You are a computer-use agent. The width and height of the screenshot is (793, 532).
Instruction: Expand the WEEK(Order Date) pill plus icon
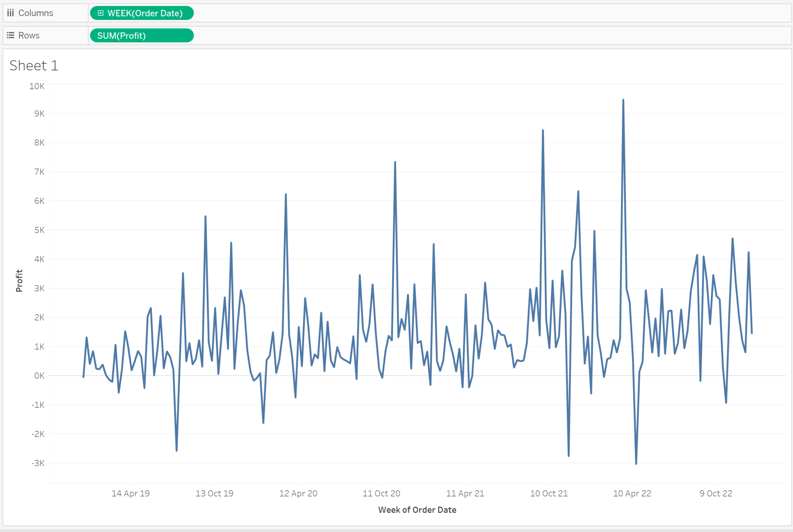coord(100,13)
